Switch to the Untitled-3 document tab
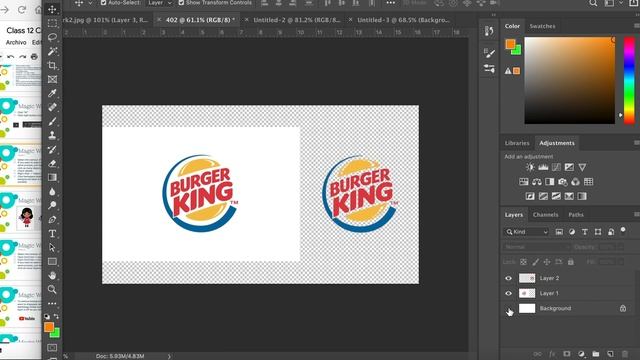Viewport: 640px width, 360px height. tap(403, 20)
